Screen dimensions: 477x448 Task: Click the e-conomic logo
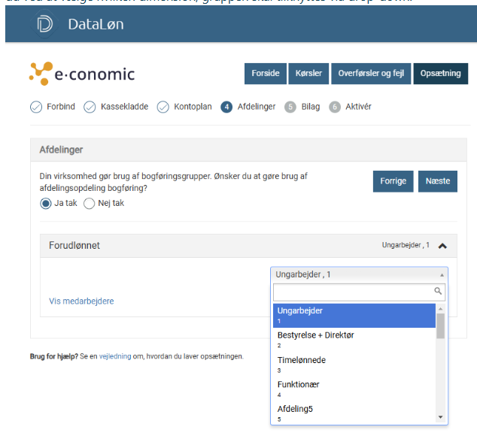click(82, 74)
